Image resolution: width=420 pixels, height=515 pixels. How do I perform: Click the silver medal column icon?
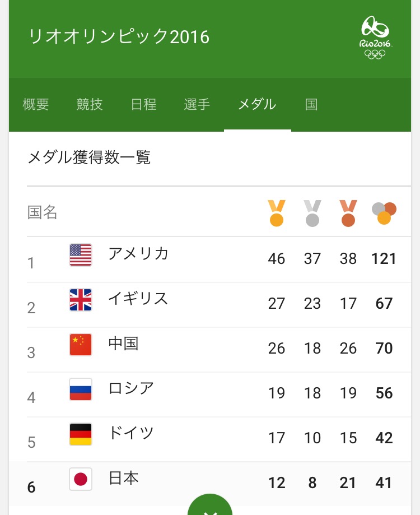(x=312, y=213)
